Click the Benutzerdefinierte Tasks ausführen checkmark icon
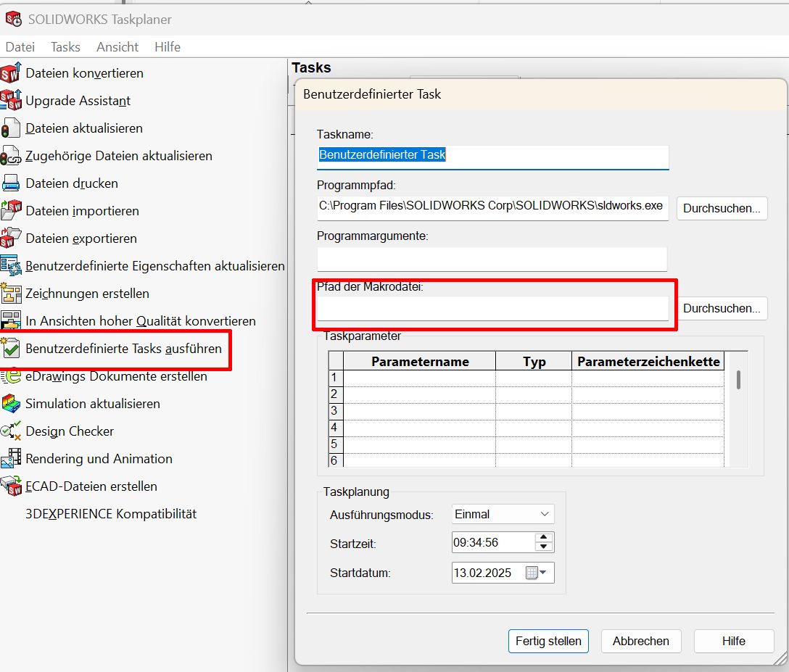This screenshot has height=672, width=789. 11,349
